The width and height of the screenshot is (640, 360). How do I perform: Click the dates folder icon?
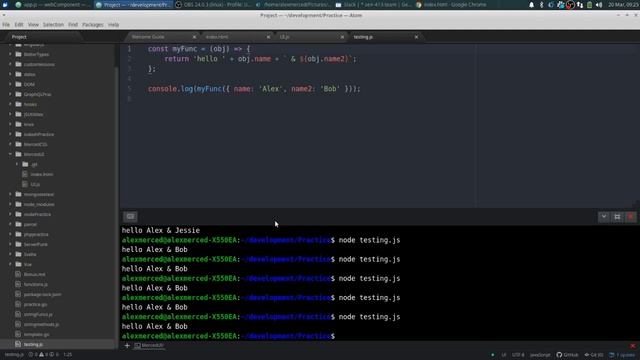(x=18, y=74)
